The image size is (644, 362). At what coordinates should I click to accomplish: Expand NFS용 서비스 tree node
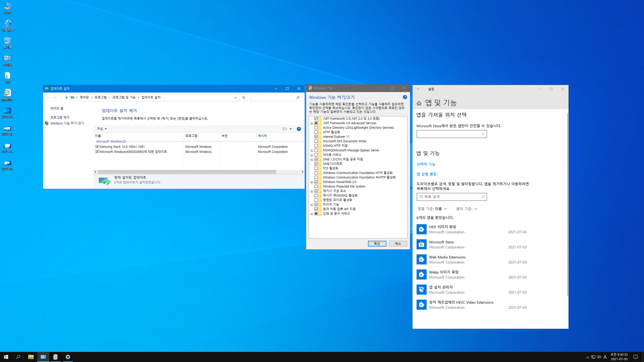312,155
